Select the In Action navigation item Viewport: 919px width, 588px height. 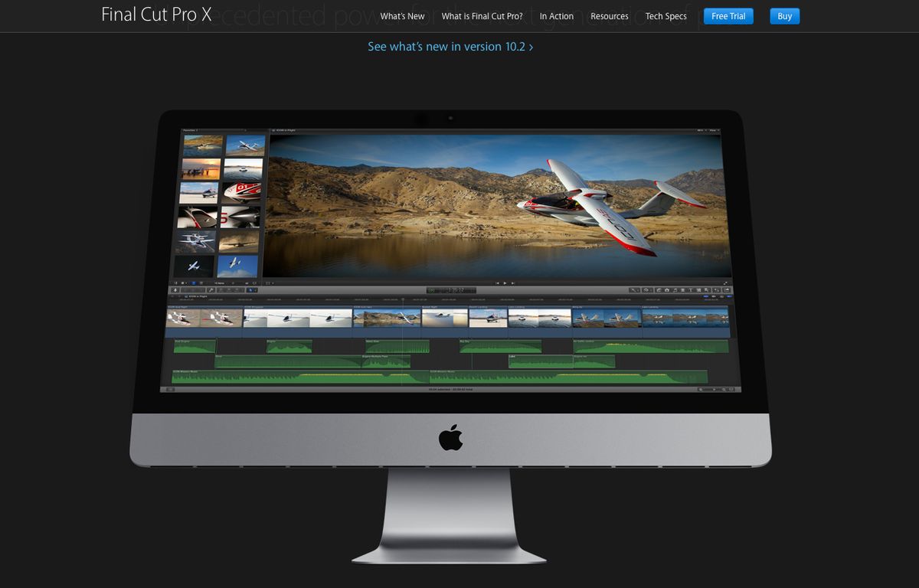point(557,16)
